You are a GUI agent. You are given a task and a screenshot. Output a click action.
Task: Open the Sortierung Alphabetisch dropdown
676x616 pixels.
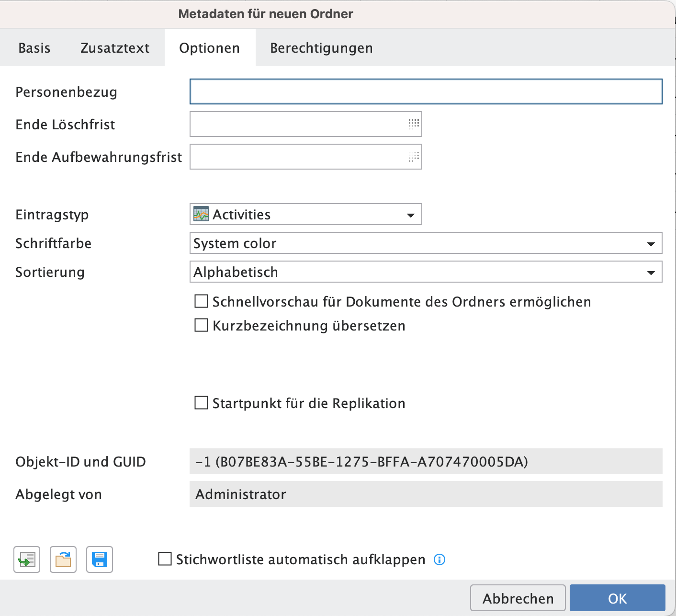pos(651,273)
